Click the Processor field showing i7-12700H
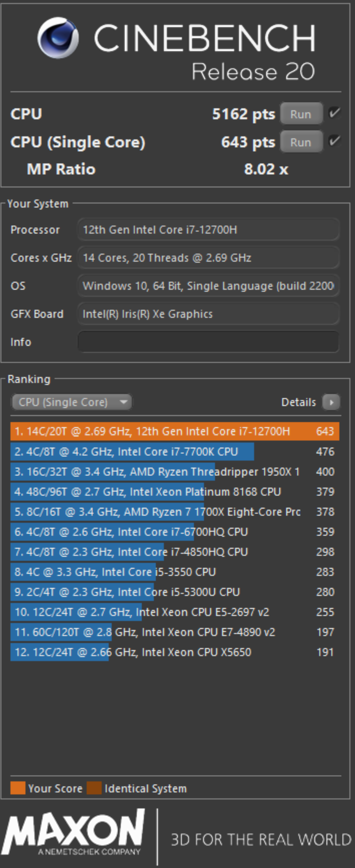355x868 pixels. pyautogui.click(x=208, y=230)
